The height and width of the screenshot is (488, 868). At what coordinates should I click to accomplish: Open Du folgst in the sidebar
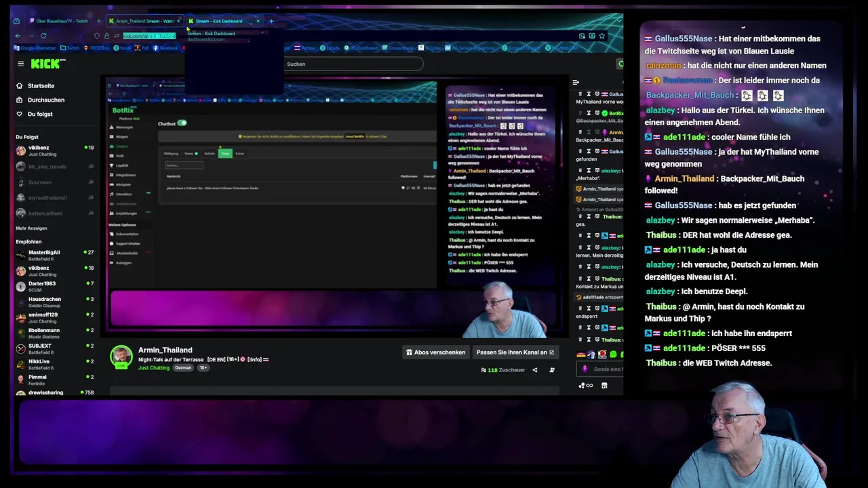tap(39, 115)
